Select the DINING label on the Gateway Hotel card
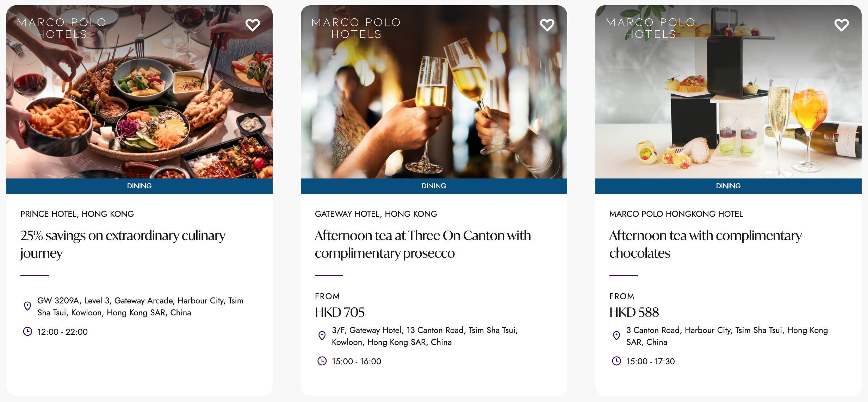The width and height of the screenshot is (868, 402). click(434, 186)
